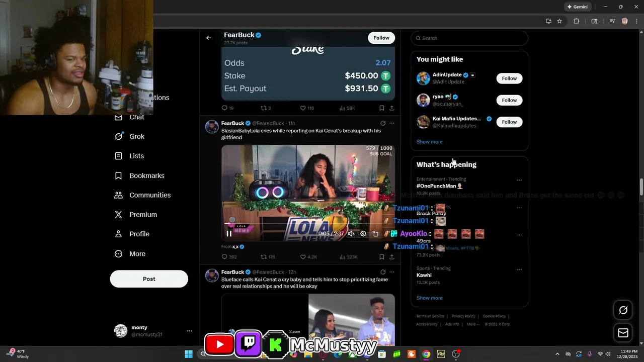Pause the Lola News video

pyautogui.click(x=229, y=233)
